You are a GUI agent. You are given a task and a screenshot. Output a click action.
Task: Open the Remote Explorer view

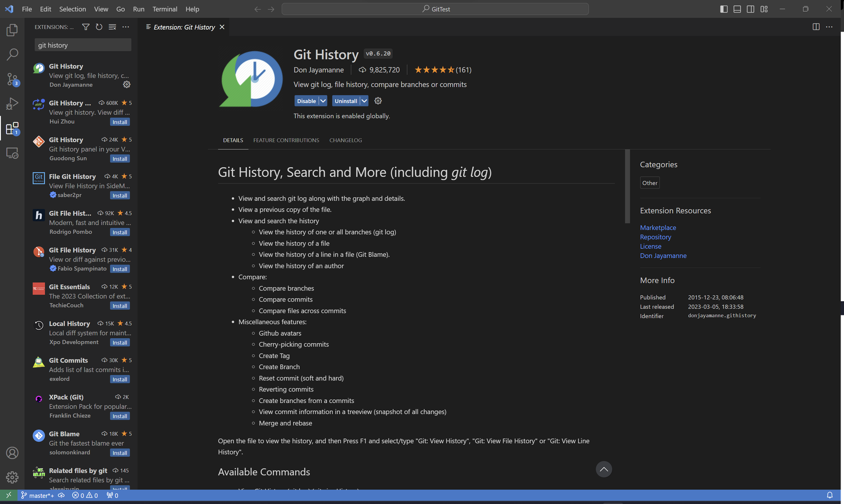[x=12, y=153]
